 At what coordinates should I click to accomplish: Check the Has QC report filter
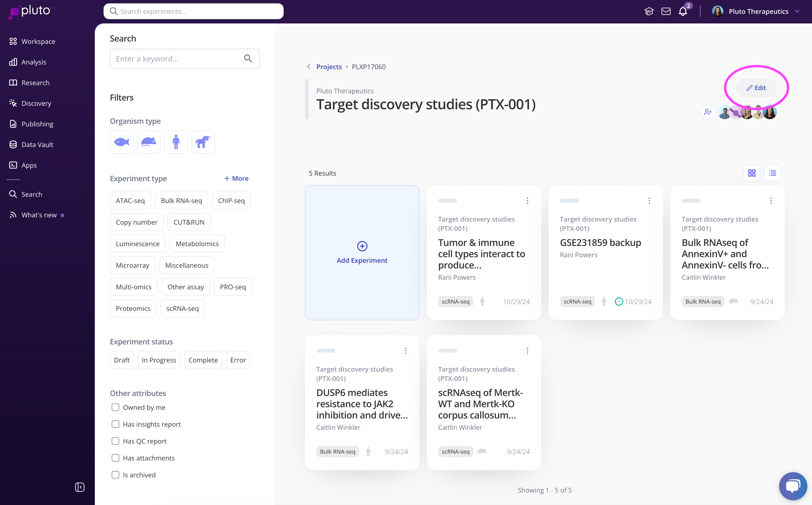click(115, 441)
